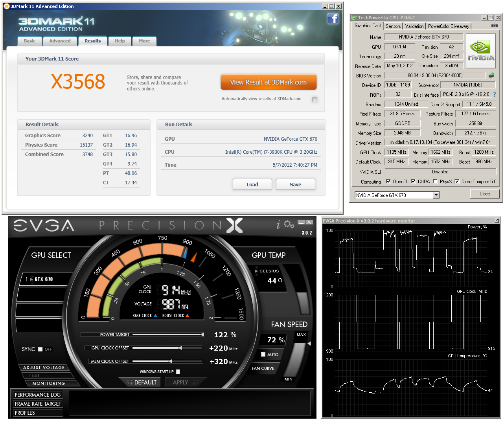Open the Results tab in 3DMark
The width and height of the screenshot is (504, 421).
[93, 41]
